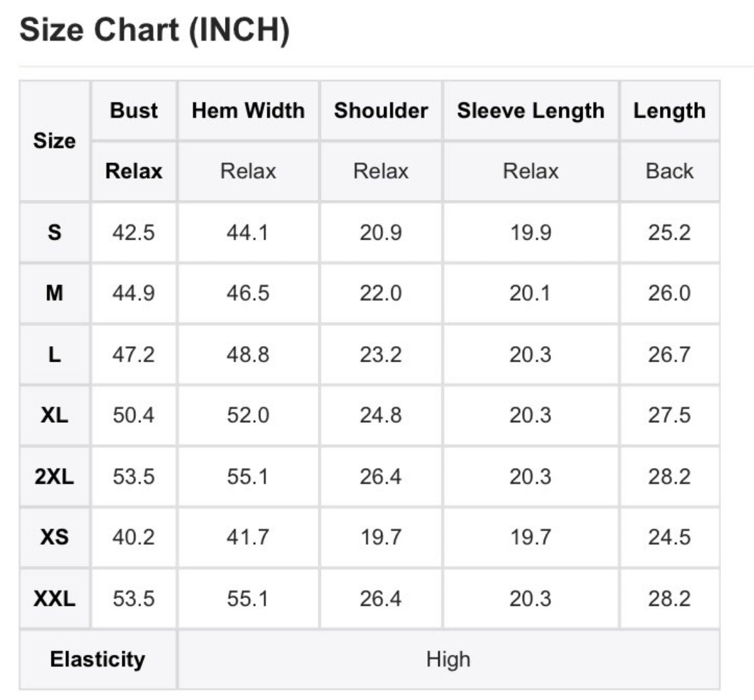The height and width of the screenshot is (700, 754).
Task: Click the Elasticity label cell
Action: (97, 659)
